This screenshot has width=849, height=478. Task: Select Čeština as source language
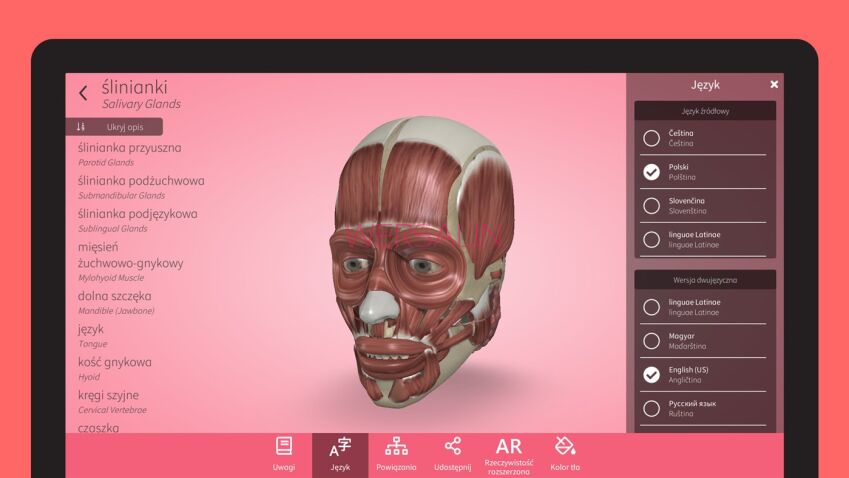[x=652, y=138]
